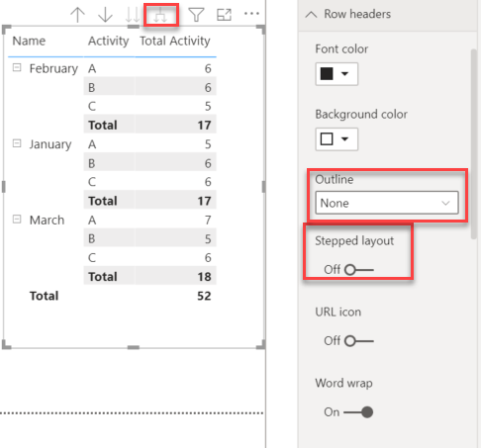Open the More options ellipsis
The height and width of the screenshot is (448, 481).
click(x=251, y=14)
